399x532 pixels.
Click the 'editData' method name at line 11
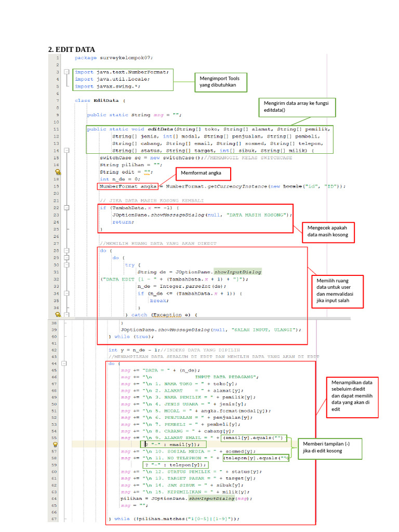click(x=160, y=129)
